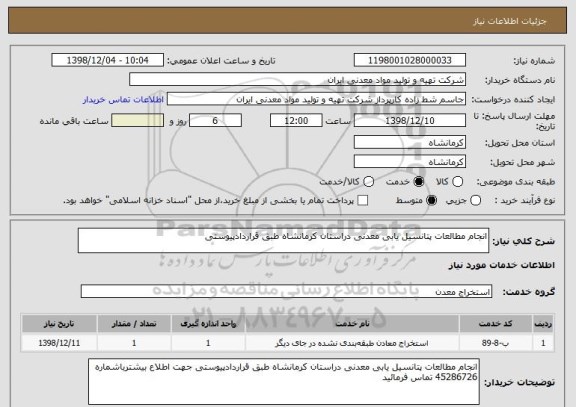The width and height of the screenshot is (576, 407).
Task: Click the نام خدمت column header
Action: click(x=352, y=324)
